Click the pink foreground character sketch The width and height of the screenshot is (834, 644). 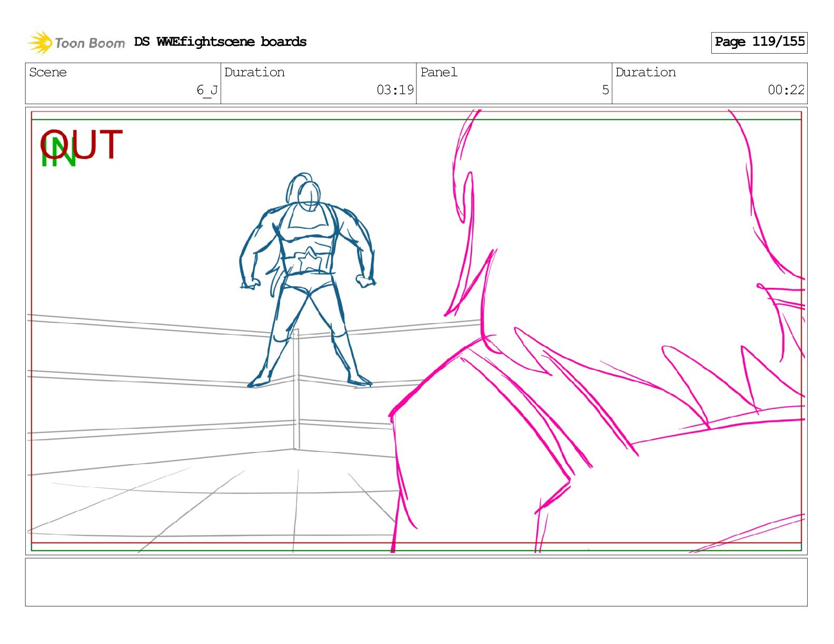pyautogui.click(x=598, y=331)
